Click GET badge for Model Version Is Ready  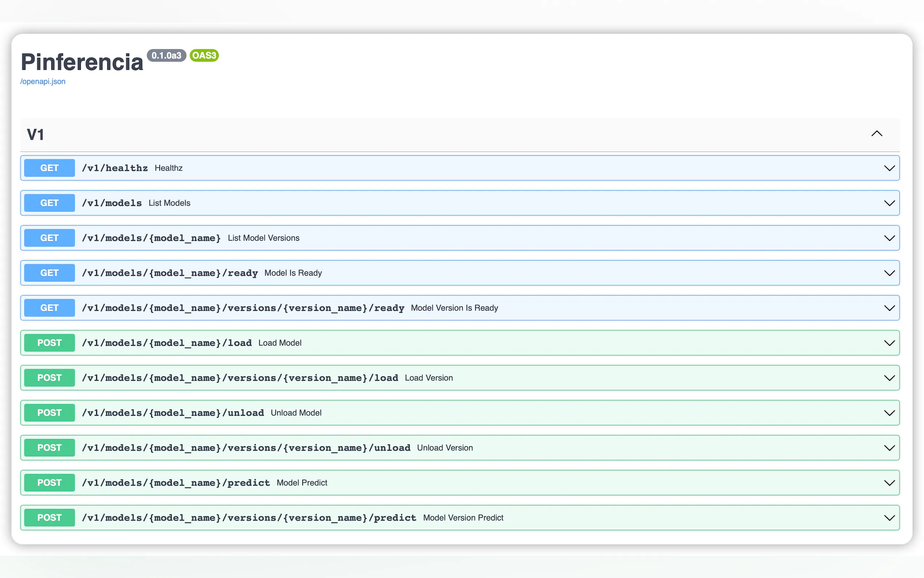tap(49, 308)
